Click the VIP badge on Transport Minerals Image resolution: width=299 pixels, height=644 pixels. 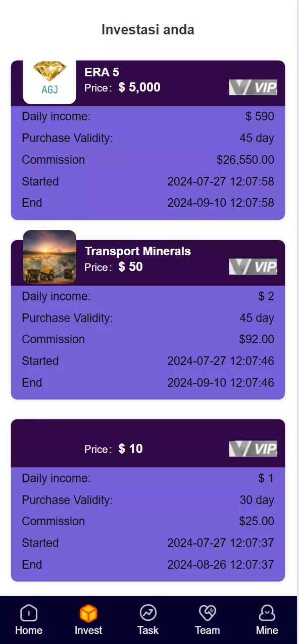point(253,266)
